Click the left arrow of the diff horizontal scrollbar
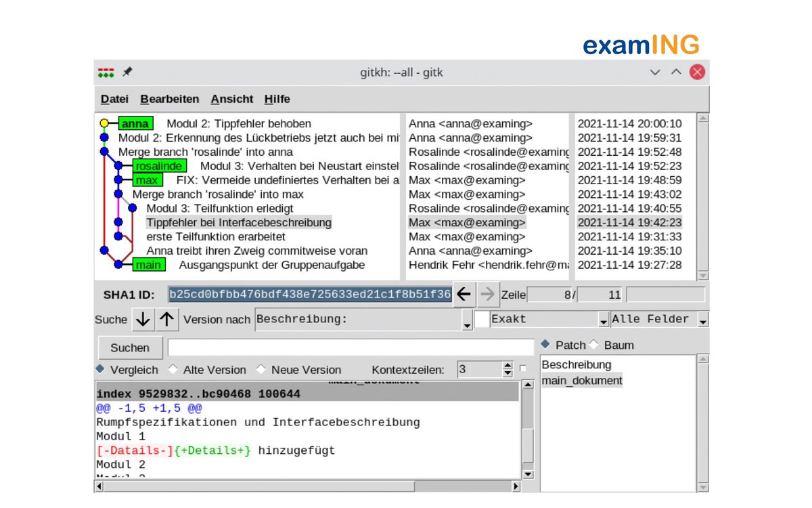Viewport: 812px width, 508px height. click(99, 486)
